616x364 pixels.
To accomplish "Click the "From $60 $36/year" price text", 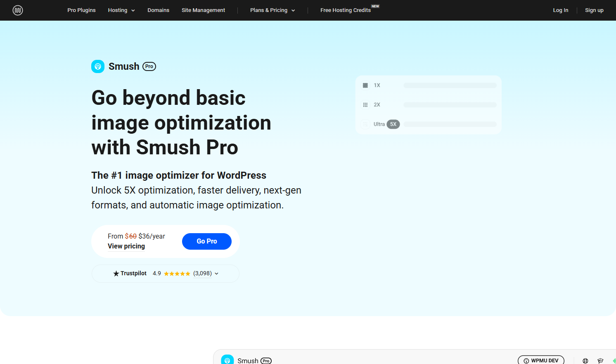I will pos(136,236).
